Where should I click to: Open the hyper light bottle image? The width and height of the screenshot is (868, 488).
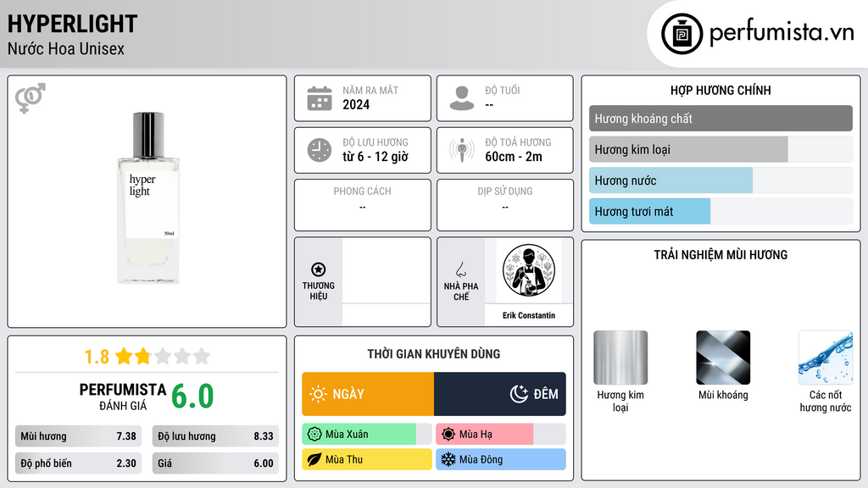[x=147, y=198]
